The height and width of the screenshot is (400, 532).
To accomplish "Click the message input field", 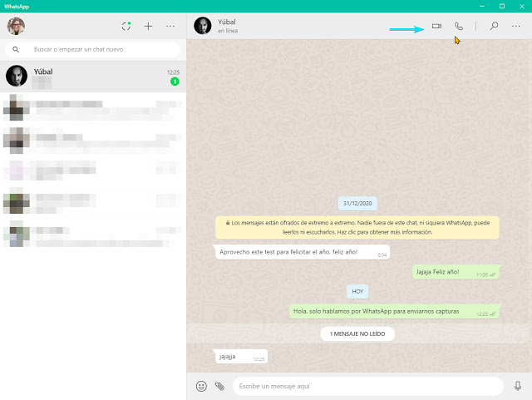I will [x=366, y=386].
